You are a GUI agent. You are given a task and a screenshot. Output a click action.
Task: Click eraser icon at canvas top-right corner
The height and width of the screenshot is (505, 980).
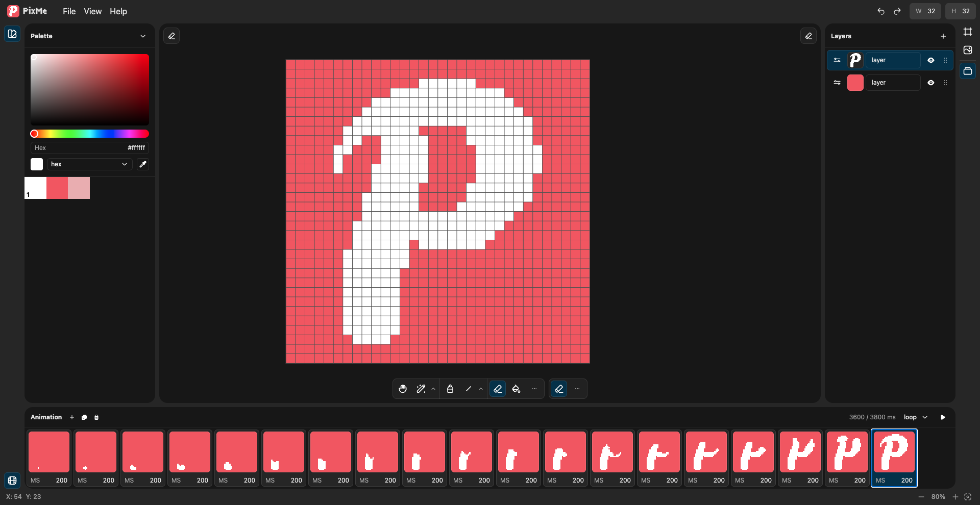click(x=808, y=36)
